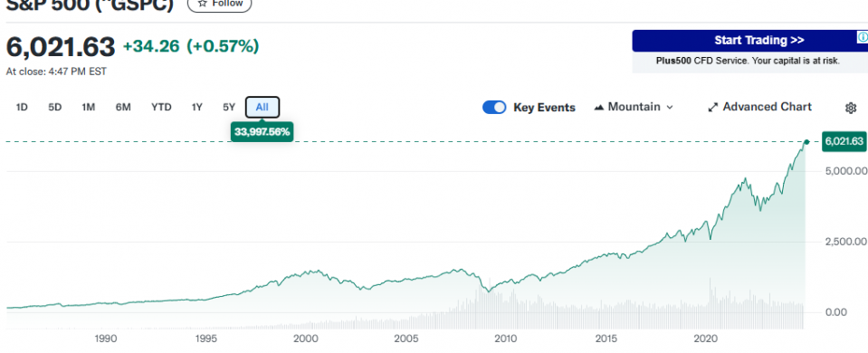Open the Advanced Chart link

[x=759, y=108]
